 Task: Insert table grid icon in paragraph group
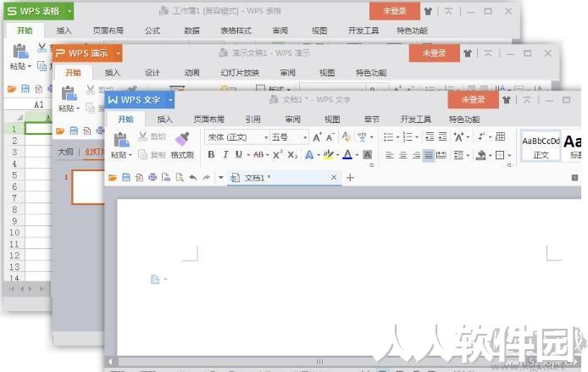[500, 137]
